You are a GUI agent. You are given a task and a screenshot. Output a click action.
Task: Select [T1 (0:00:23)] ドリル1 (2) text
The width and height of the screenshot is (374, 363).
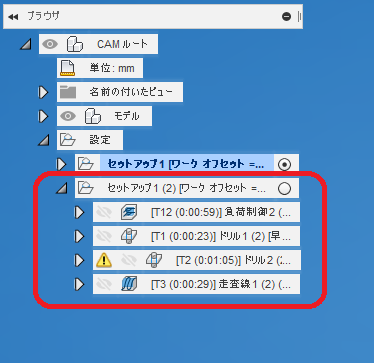[x=221, y=236]
